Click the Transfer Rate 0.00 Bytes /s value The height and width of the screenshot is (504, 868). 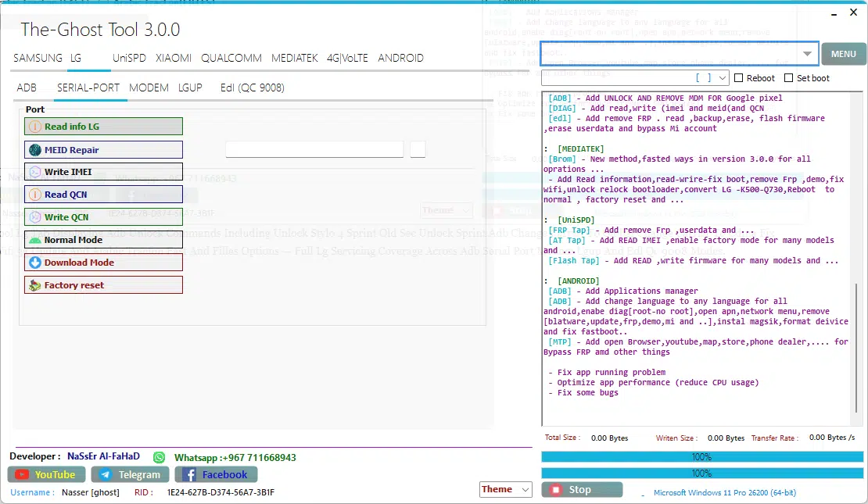832,438
